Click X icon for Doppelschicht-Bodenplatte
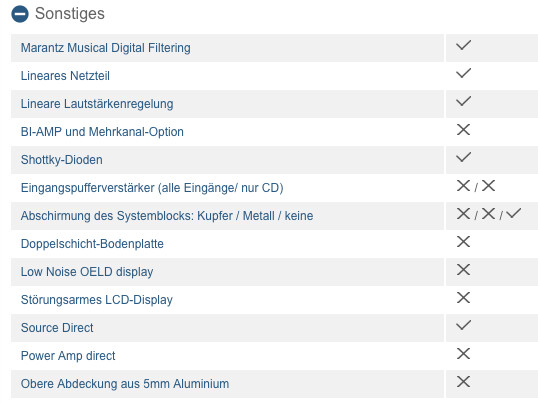Image resolution: width=538 pixels, height=404 pixels. (463, 242)
